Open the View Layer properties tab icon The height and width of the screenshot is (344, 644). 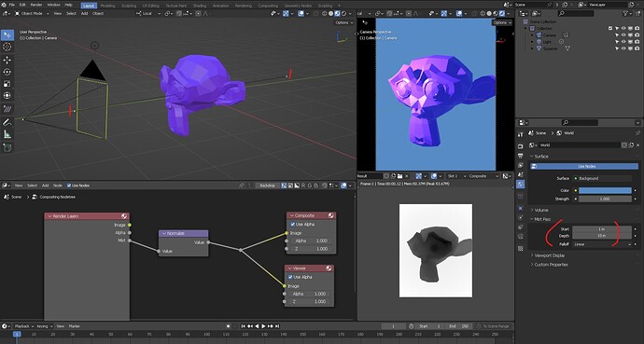click(x=521, y=165)
